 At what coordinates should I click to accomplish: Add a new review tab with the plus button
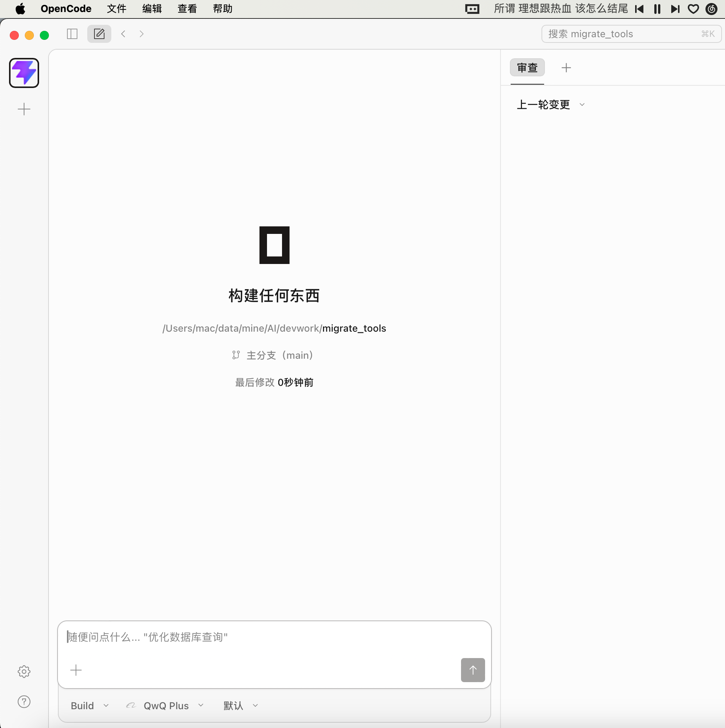566,68
